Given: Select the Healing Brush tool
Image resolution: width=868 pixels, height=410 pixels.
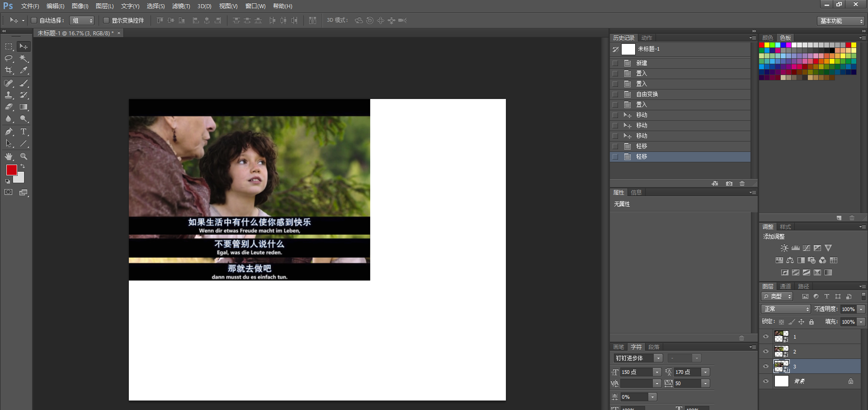Looking at the screenshot, I should tap(9, 83).
